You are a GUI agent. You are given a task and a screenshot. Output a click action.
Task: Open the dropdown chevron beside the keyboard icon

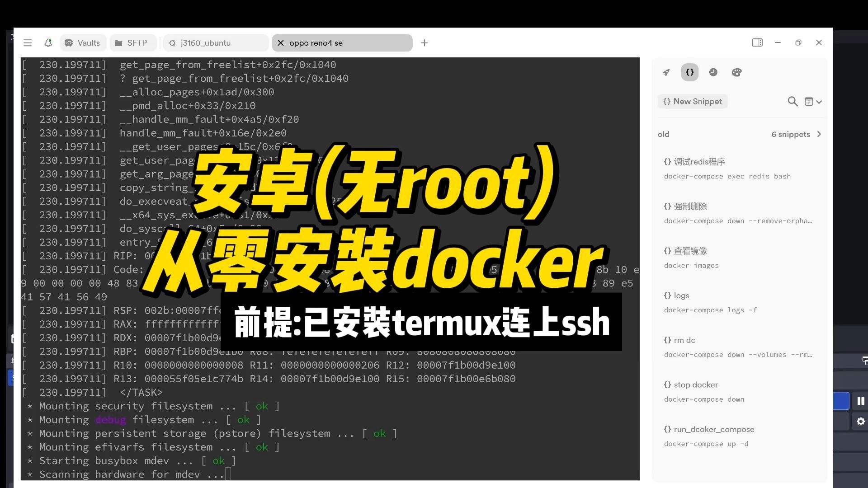(819, 102)
